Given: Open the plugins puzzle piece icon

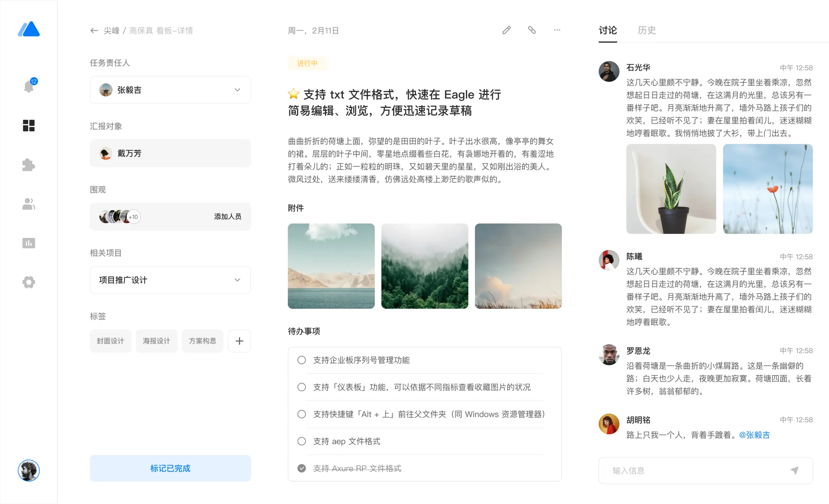Looking at the screenshot, I should 29,165.
